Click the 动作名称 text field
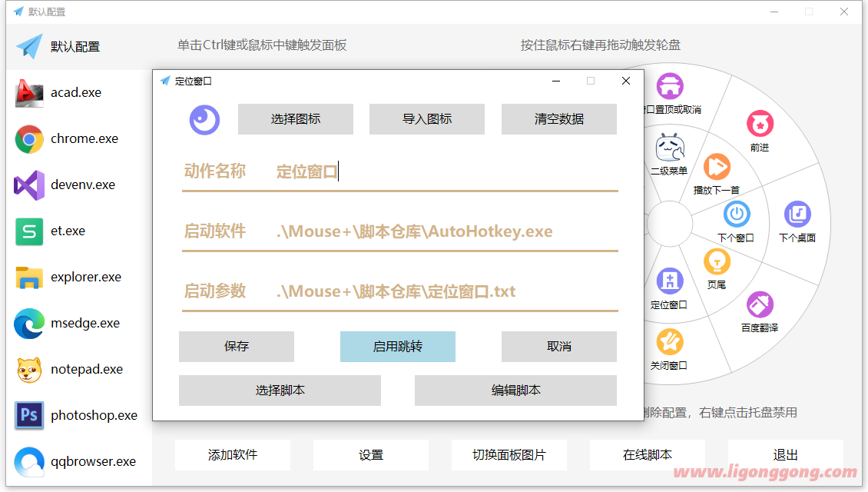Image resolution: width=868 pixels, height=492 pixels. tap(446, 171)
